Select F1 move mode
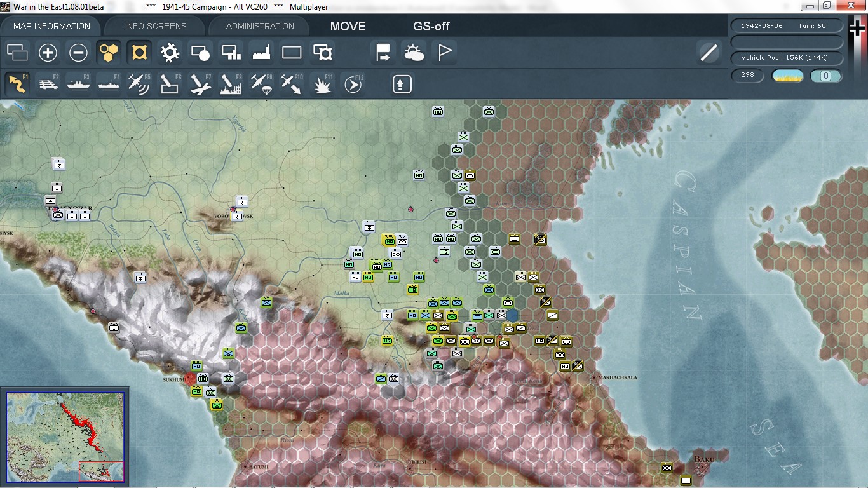The image size is (868, 488). click(18, 84)
